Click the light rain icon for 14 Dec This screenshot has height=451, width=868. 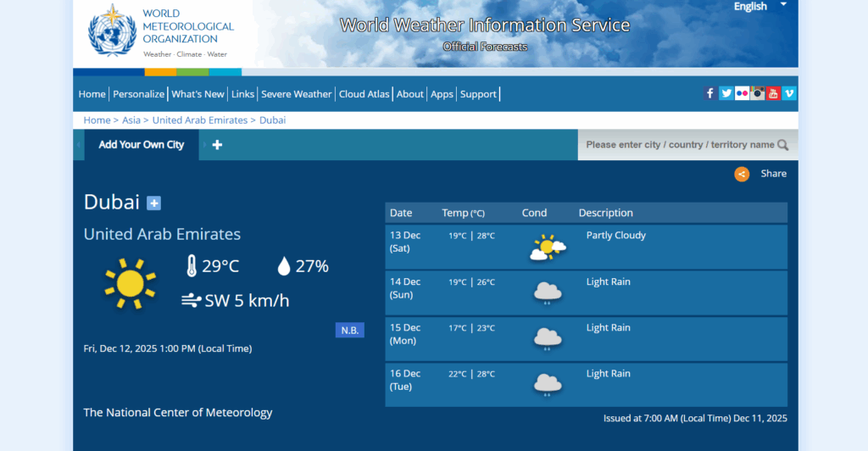(548, 293)
